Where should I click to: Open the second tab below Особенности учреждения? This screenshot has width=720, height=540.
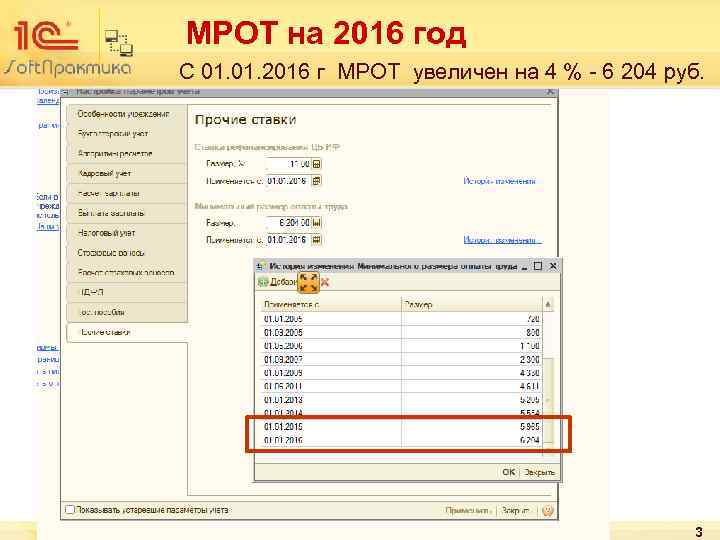127,153
